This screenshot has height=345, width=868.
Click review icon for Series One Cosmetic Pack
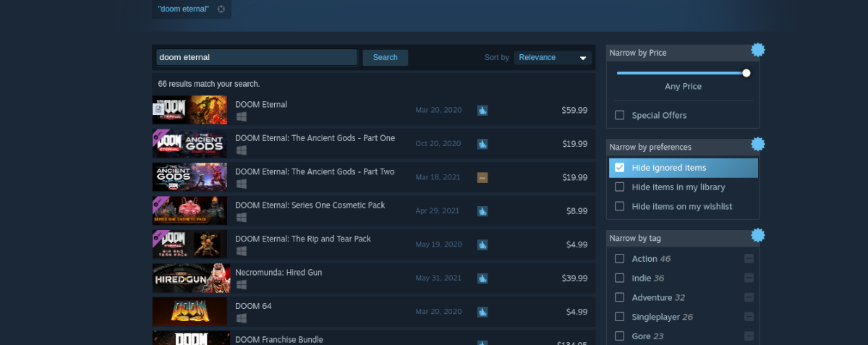pos(482,211)
